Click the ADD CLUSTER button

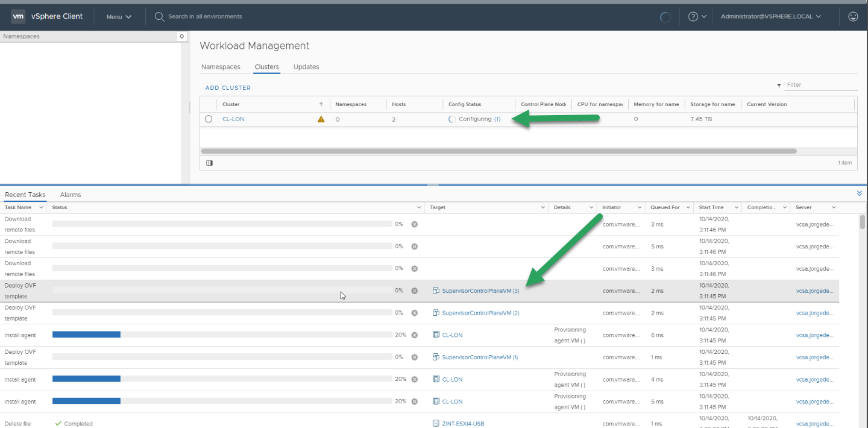click(x=228, y=88)
